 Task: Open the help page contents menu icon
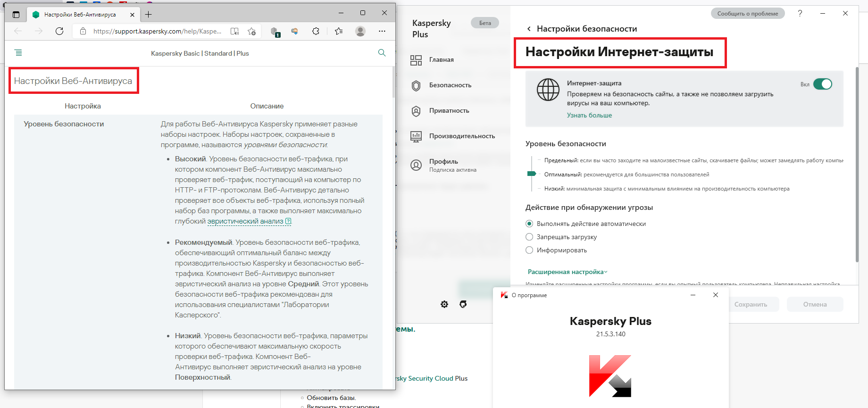pos(18,53)
